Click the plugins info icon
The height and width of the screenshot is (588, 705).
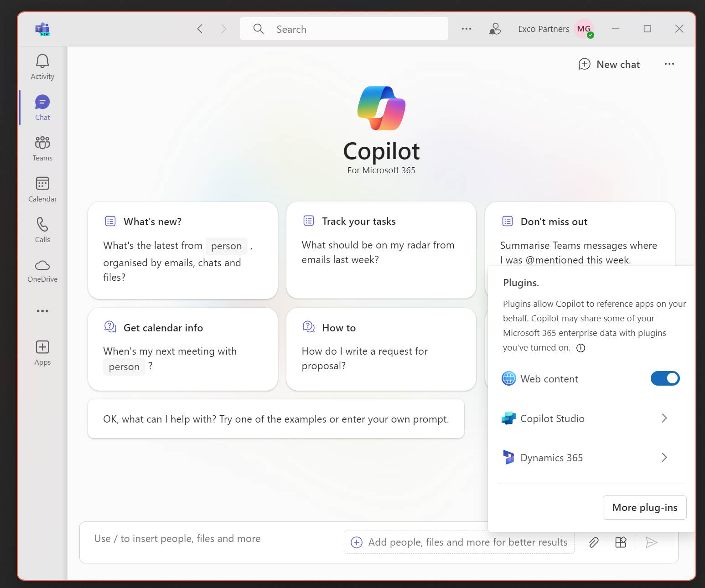[581, 348]
